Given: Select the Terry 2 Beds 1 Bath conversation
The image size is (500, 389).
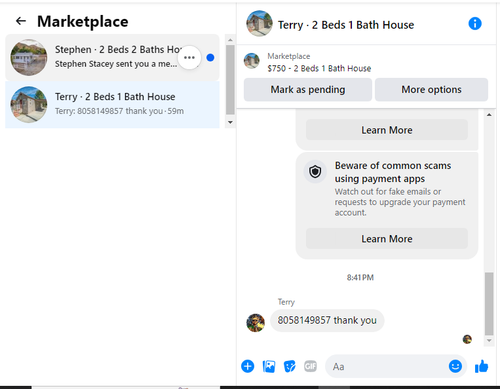Looking at the screenshot, I should click(x=112, y=104).
